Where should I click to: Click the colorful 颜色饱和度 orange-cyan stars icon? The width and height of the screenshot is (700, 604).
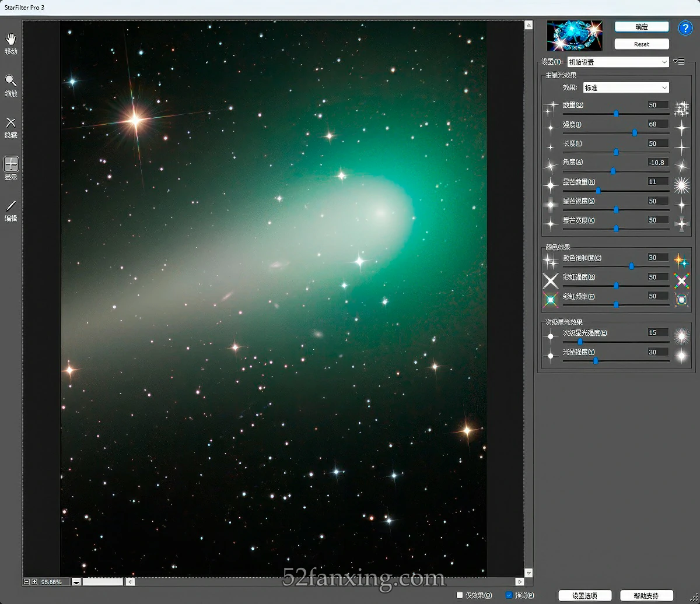(681, 261)
